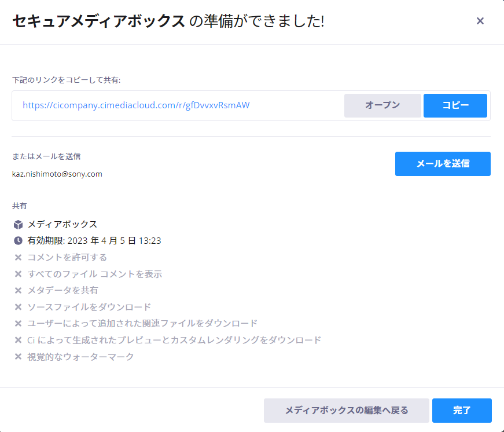This screenshot has width=504, height=432.
Task: Click the 共有 section heading
Action: pyautogui.click(x=20, y=206)
